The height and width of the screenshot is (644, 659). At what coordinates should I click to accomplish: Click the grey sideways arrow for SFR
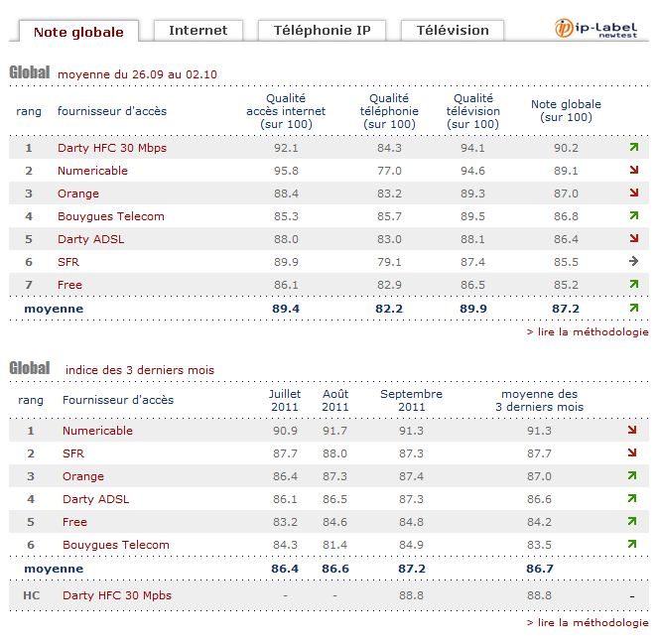pos(633,262)
